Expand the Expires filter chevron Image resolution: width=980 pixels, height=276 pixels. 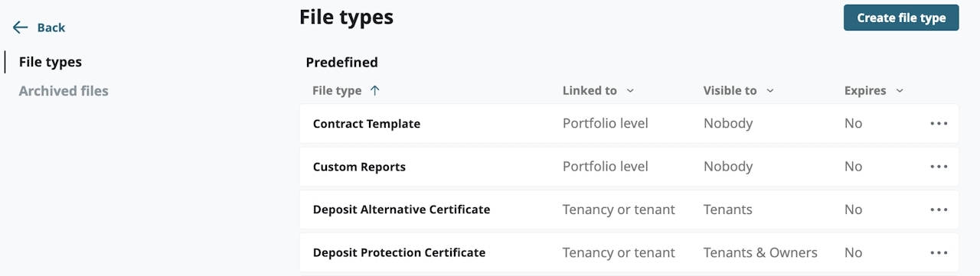900,91
